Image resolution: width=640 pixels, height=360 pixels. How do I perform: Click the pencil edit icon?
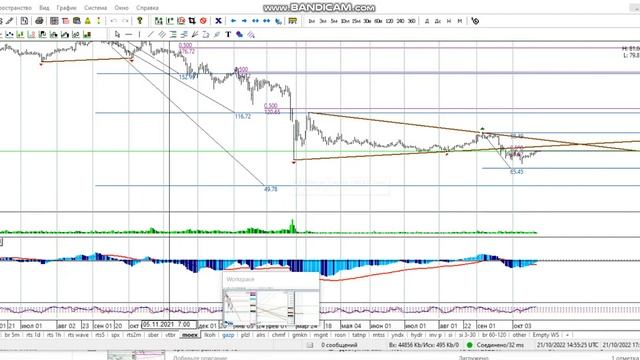click(x=10, y=21)
